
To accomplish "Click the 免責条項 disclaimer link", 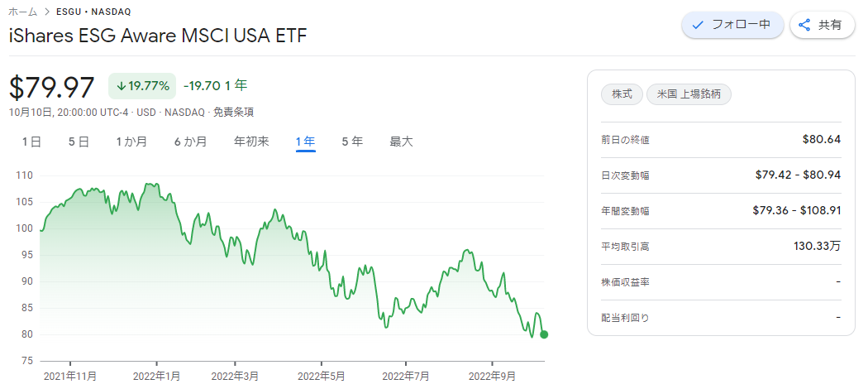I will (234, 113).
